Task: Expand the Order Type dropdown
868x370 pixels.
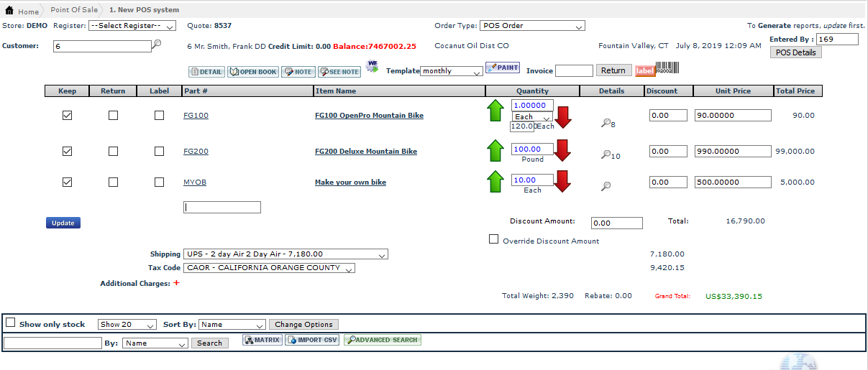Action: 531,26
